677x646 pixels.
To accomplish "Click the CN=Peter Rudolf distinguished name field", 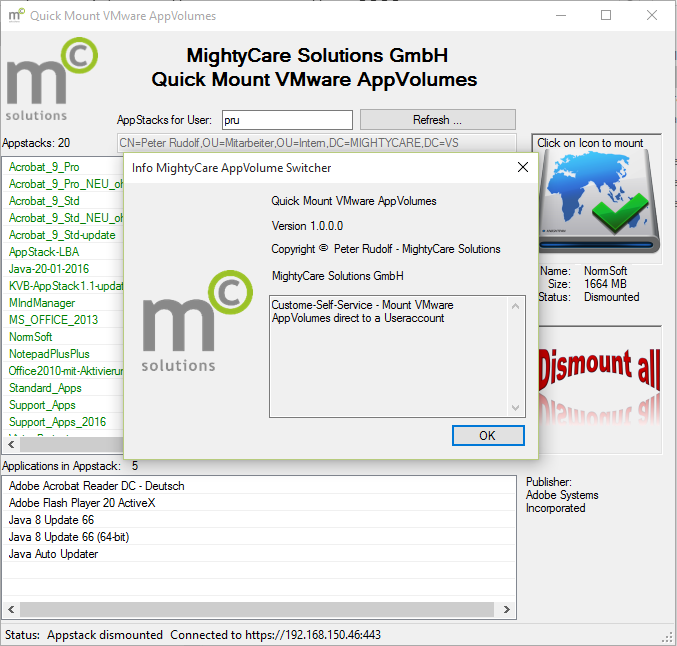I will click(x=316, y=143).
